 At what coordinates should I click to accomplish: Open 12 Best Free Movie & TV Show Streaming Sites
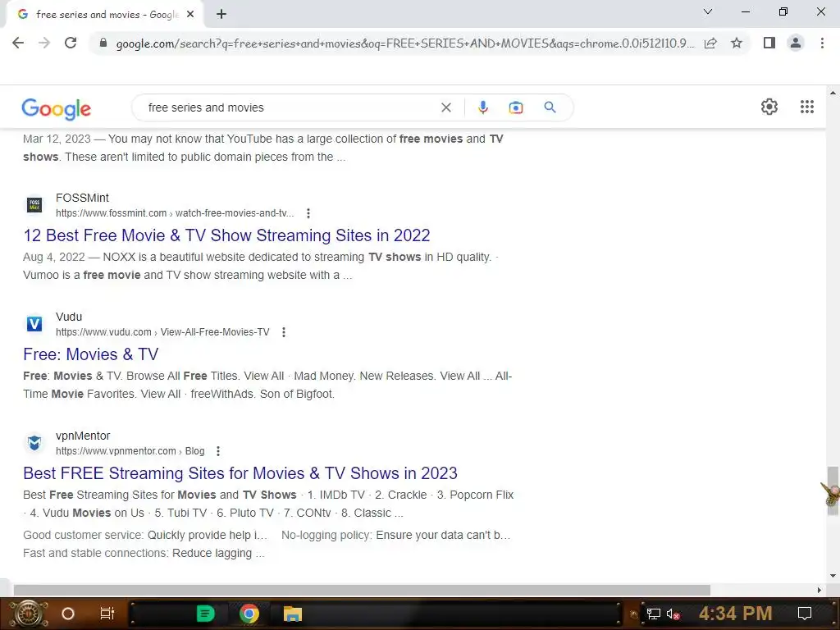coord(226,235)
